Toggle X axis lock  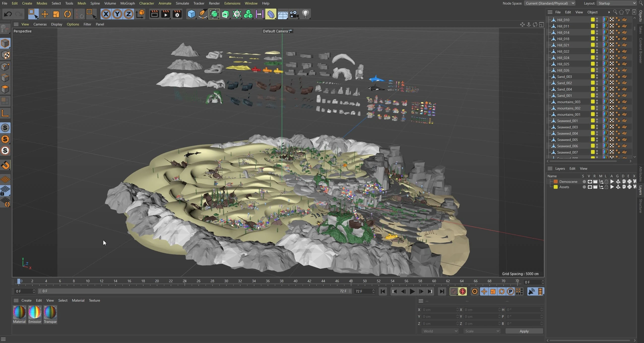(x=106, y=14)
